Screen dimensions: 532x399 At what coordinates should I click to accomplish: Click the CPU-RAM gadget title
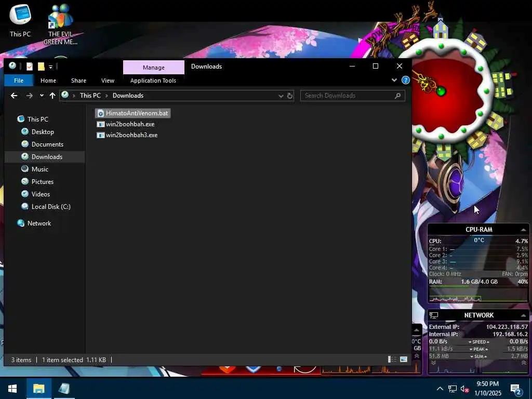tap(478, 230)
